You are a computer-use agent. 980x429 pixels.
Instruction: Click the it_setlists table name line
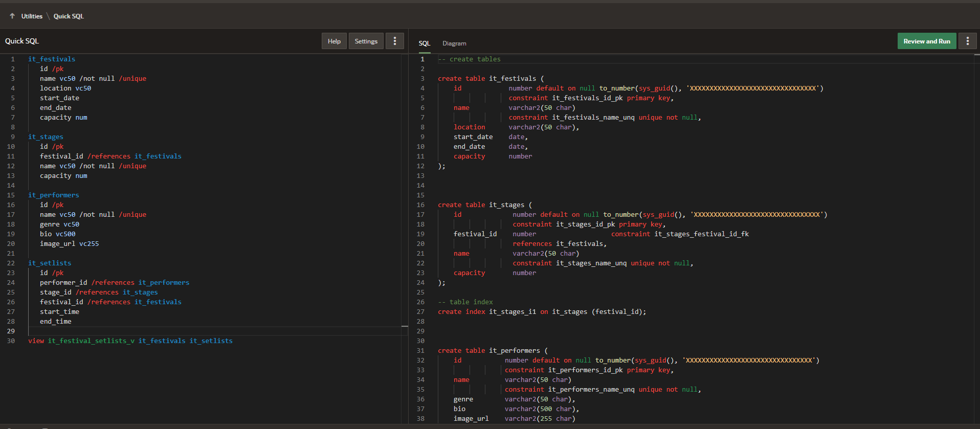coord(50,263)
